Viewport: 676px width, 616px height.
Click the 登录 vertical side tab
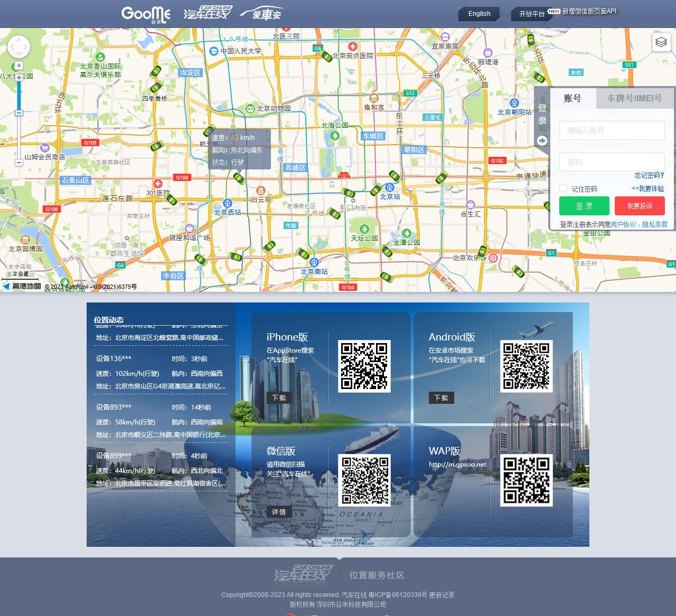point(542,115)
